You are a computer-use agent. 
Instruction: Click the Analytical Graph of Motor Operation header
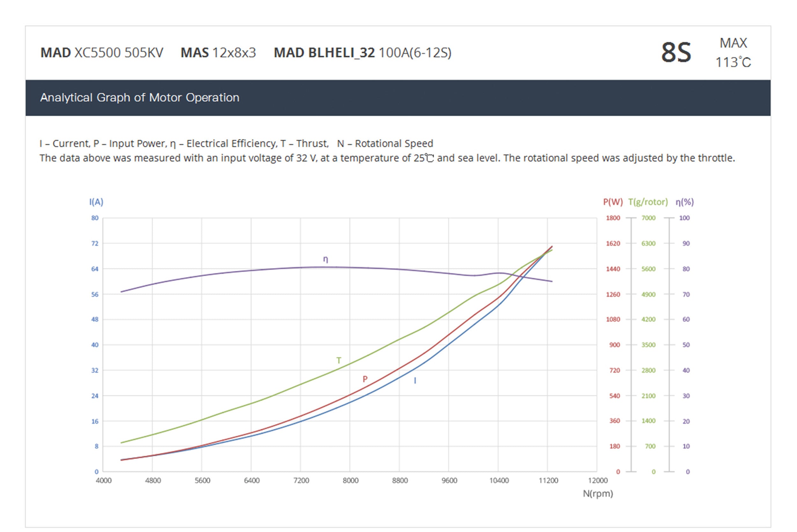140,98
